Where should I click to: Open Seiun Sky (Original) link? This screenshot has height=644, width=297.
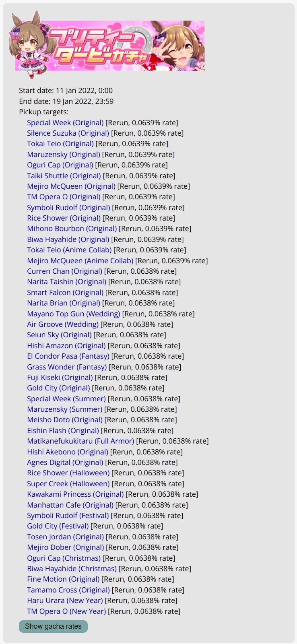click(x=59, y=335)
